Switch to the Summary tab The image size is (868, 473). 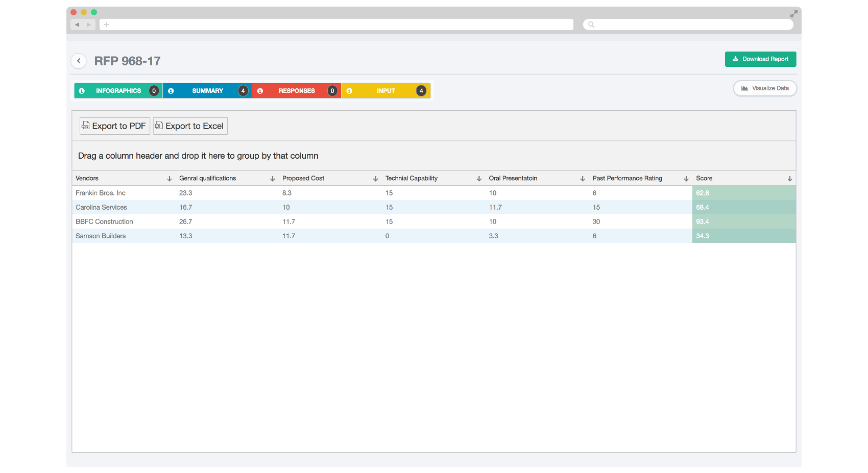207,91
